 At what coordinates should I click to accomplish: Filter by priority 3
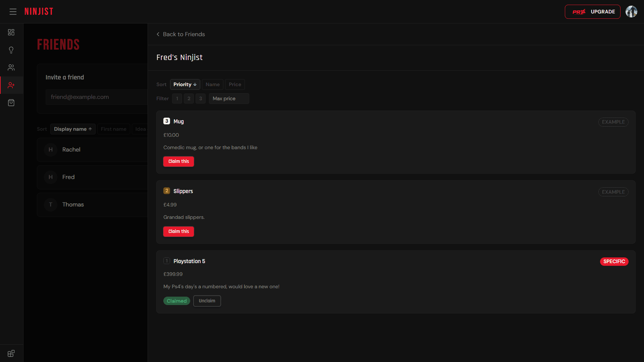click(201, 99)
